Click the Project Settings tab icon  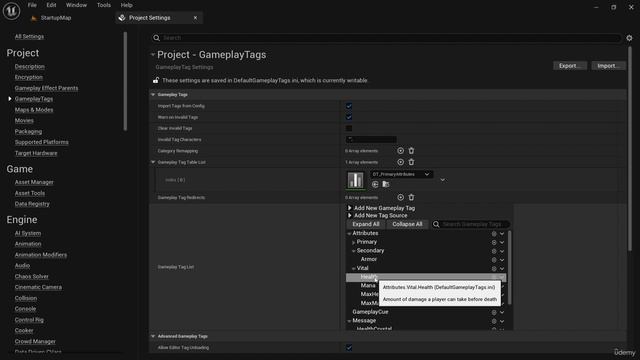tap(122, 18)
